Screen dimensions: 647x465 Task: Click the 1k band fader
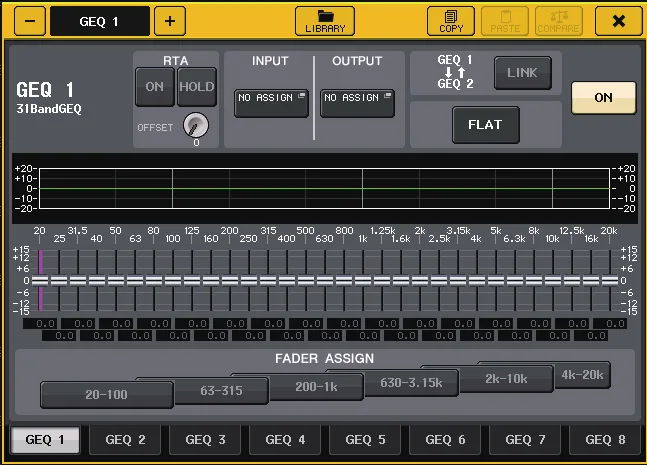click(x=363, y=281)
